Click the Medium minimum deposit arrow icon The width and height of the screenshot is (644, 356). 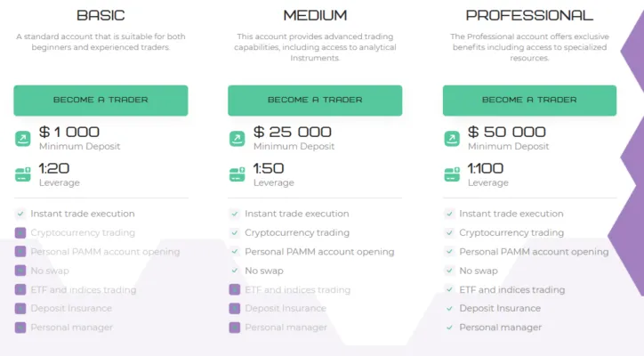pyautogui.click(x=237, y=138)
